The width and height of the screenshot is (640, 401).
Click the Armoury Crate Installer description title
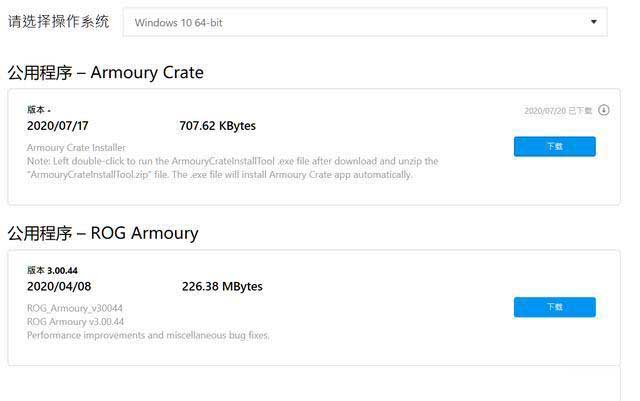[x=76, y=147]
